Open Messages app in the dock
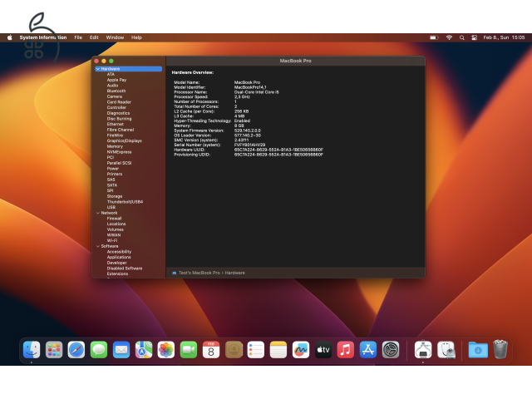The height and width of the screenshot is (399, 532). pyautogui.click(x=99, y=350)
